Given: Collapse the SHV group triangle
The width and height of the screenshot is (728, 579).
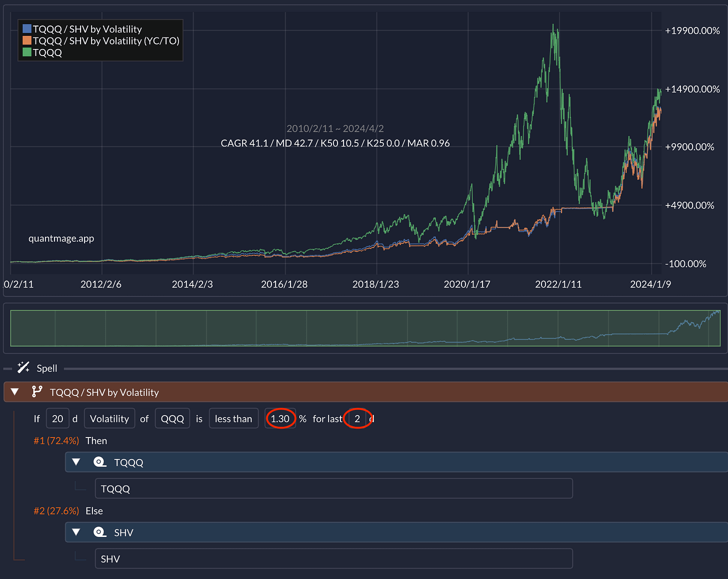Looking at the screenshot, I should click(76, 532).
